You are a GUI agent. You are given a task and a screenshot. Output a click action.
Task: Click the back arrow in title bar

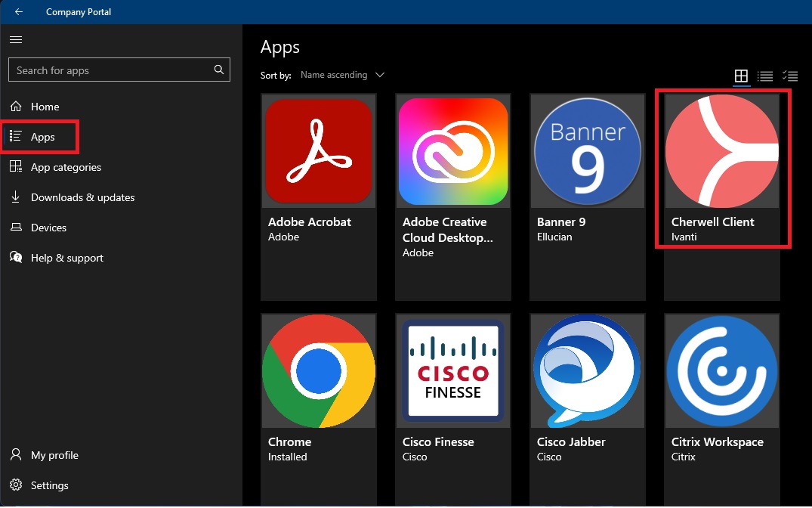pos(18,12)
